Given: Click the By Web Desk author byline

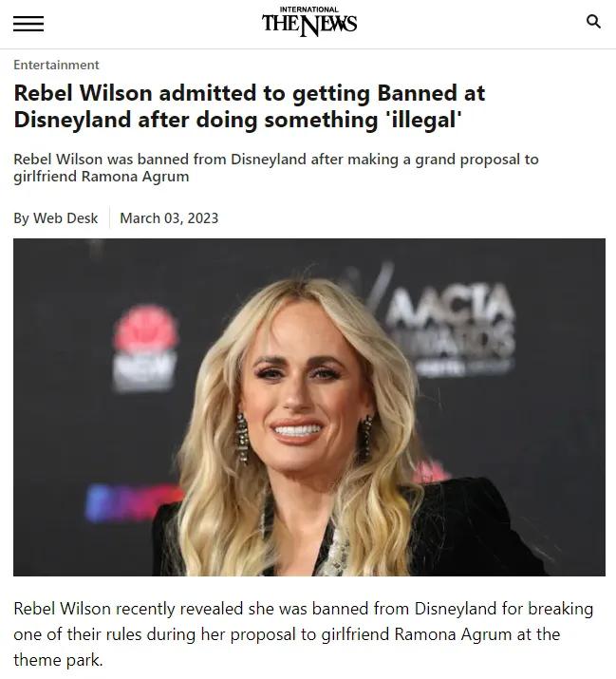Looking at the screenshot, I should [x=55, y=218].
